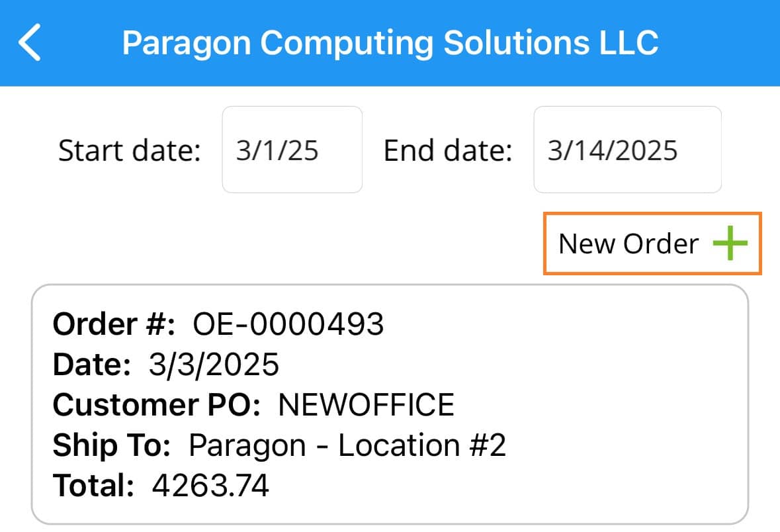Viewport: 780px width, 532px height.
Task: Select the order date 3/3/2025
Action: pos(214,365)
